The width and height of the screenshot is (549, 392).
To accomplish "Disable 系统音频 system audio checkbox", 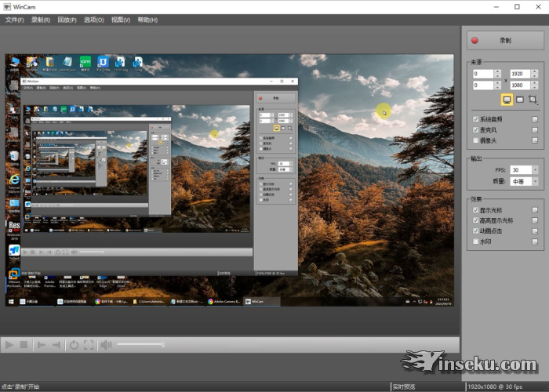I will point(475,119).
